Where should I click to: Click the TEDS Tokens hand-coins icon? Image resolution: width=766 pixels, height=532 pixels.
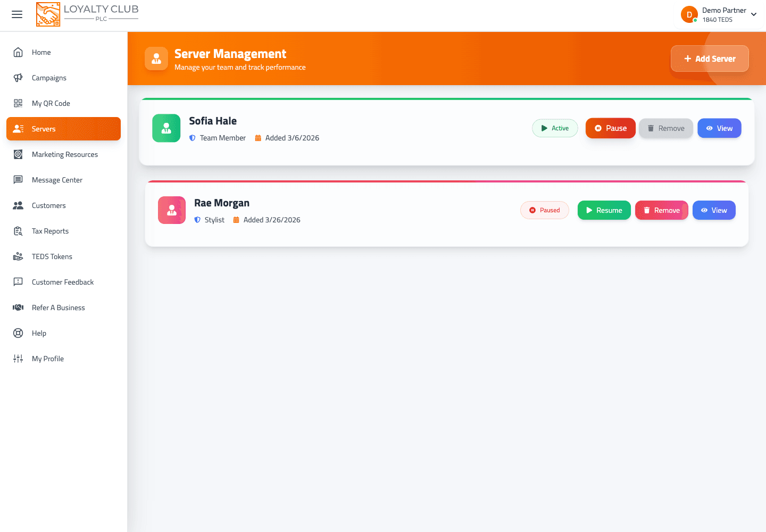click(x=18, y=256)
